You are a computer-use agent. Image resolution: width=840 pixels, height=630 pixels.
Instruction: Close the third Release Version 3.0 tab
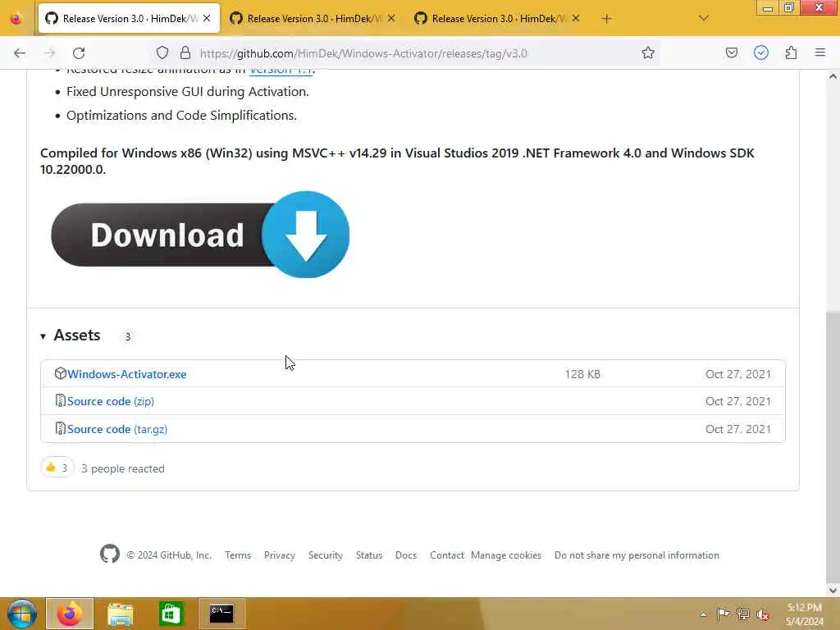click(575, 18)
